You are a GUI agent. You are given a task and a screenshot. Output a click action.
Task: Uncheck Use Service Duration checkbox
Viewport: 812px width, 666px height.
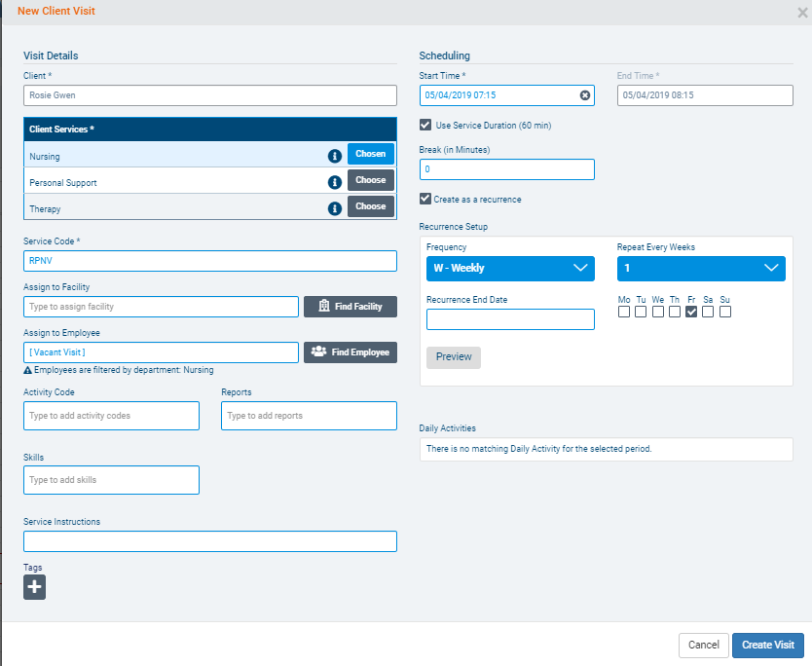pos(425,126)
